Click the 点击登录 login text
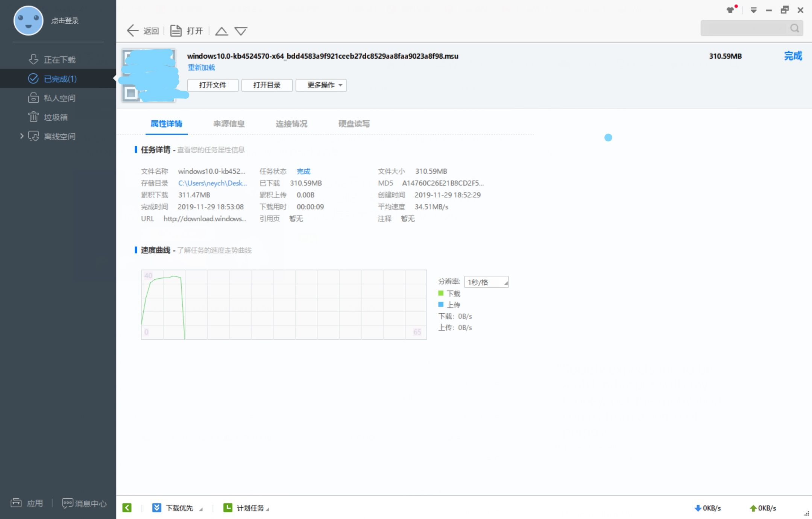Screen dimensions: 812x519 click(65, 21)
